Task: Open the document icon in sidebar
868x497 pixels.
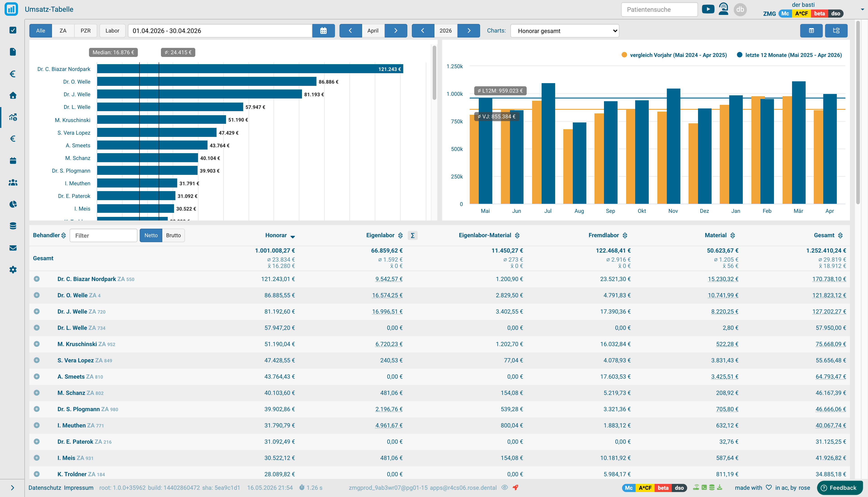Action: (13, 52)
